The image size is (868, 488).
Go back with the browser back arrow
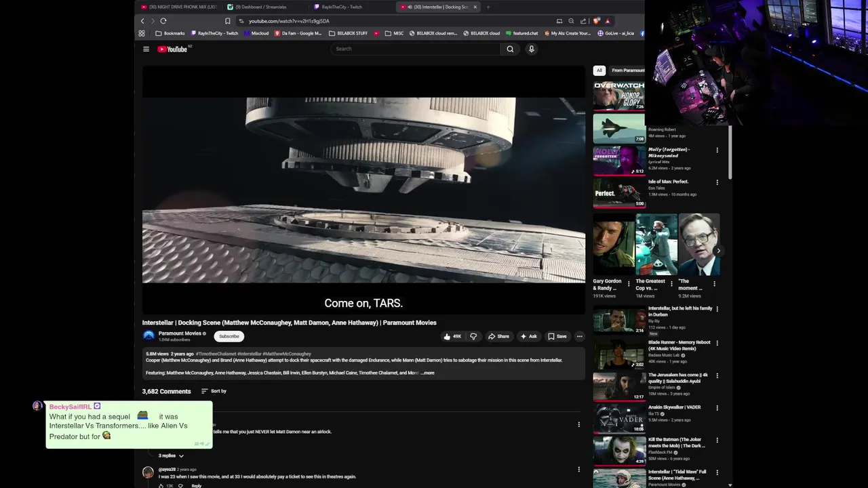pos(142,21)
